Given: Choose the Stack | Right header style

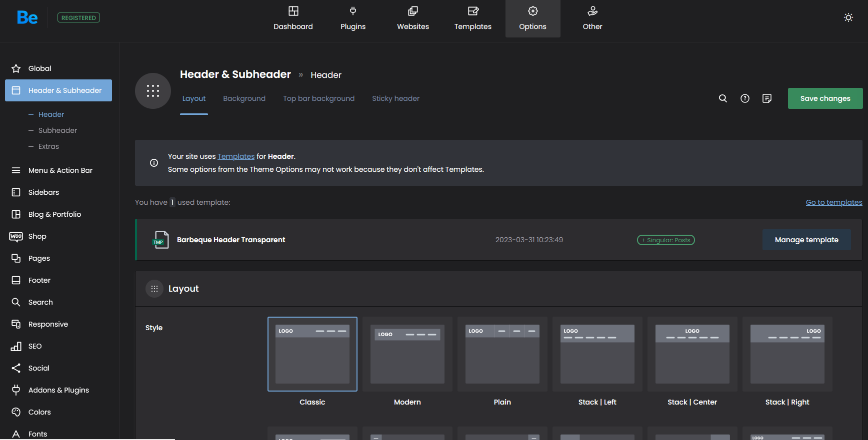Looking at the screenshot, I should 787,354.
